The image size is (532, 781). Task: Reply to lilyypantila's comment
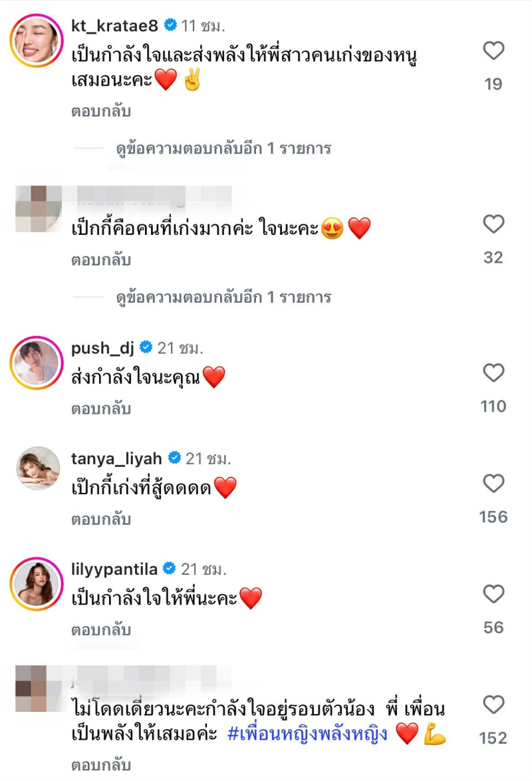coord(101,629)
